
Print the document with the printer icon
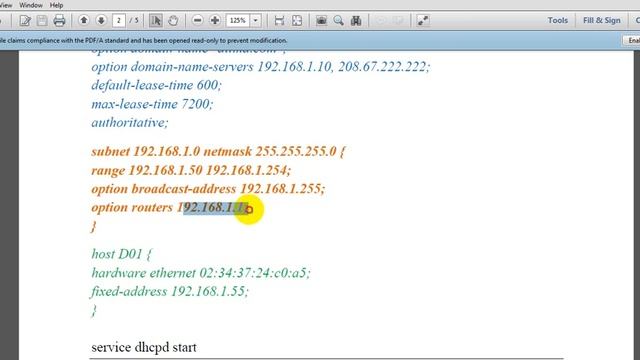pos(59,20)
